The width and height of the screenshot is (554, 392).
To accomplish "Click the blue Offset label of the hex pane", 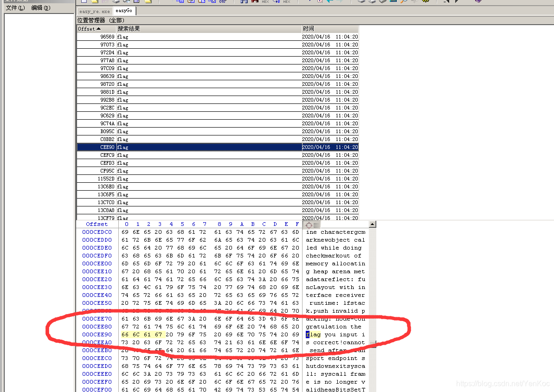I will [97, 224].
